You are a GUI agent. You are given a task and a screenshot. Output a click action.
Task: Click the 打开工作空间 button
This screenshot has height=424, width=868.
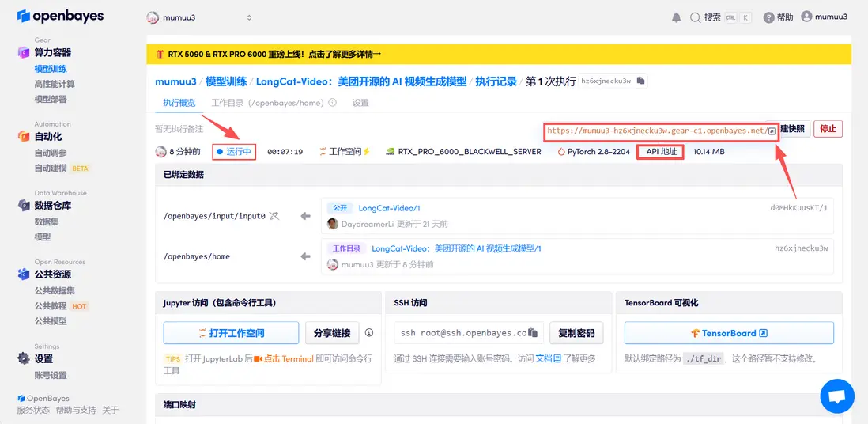tap(231, 333)
